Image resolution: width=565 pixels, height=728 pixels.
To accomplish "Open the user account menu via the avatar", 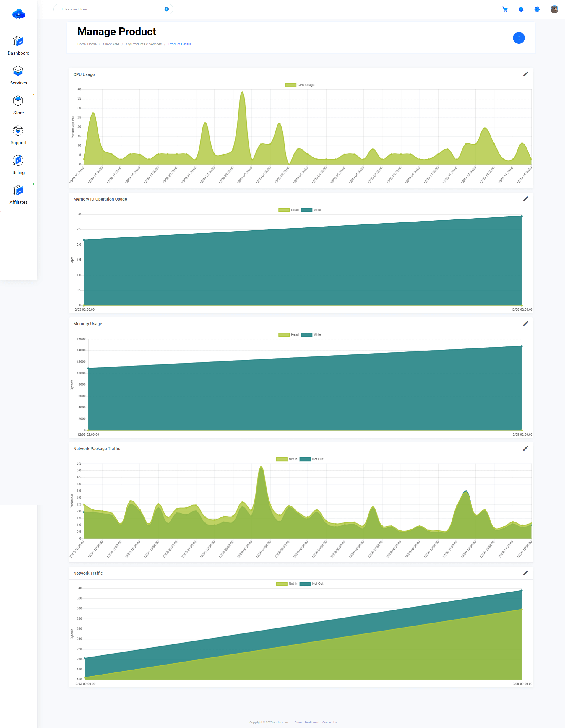I will coord(554,9).
